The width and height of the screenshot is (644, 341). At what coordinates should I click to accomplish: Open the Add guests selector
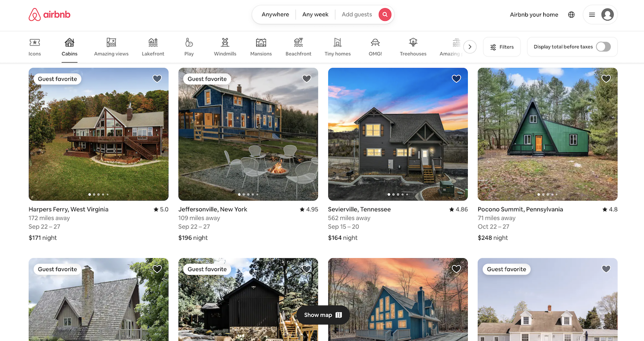(357, 14)
